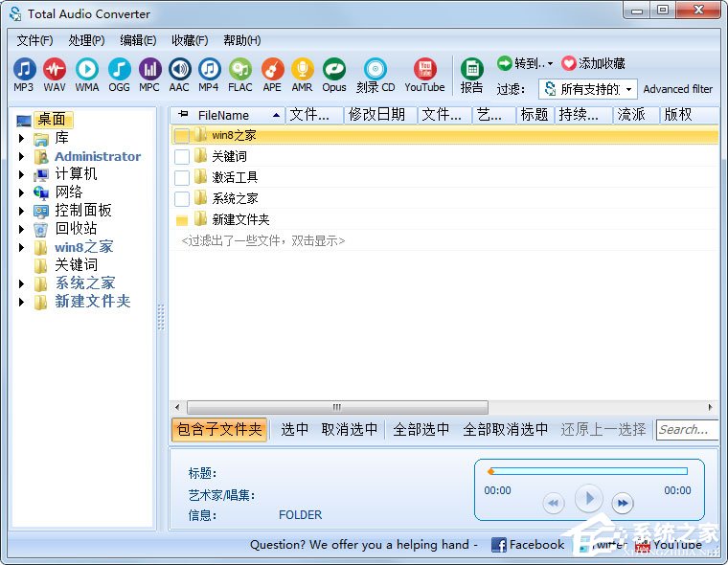Open the 收藏(F) menu
Image resolution: width=728 pixels, height=565 pixels.
pyautogui.click(x=190, y=40)
